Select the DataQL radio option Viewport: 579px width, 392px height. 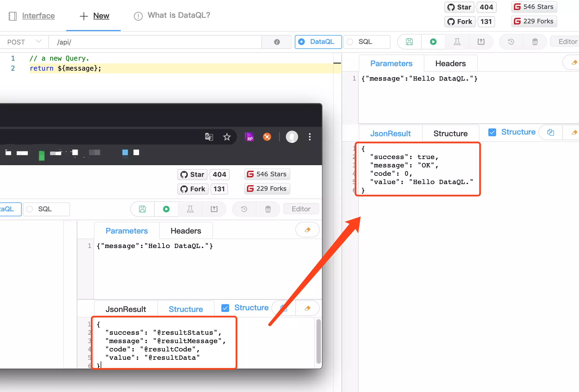point(318,42)
